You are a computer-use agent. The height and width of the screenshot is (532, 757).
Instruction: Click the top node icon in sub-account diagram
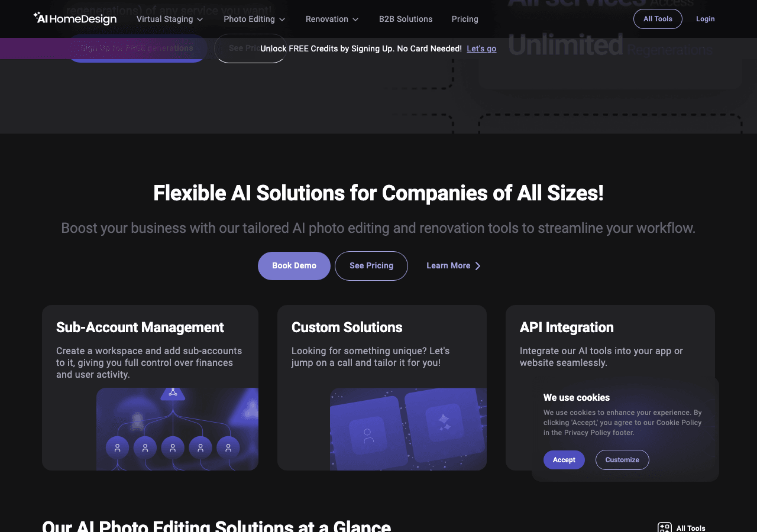[x=173, y=392]
